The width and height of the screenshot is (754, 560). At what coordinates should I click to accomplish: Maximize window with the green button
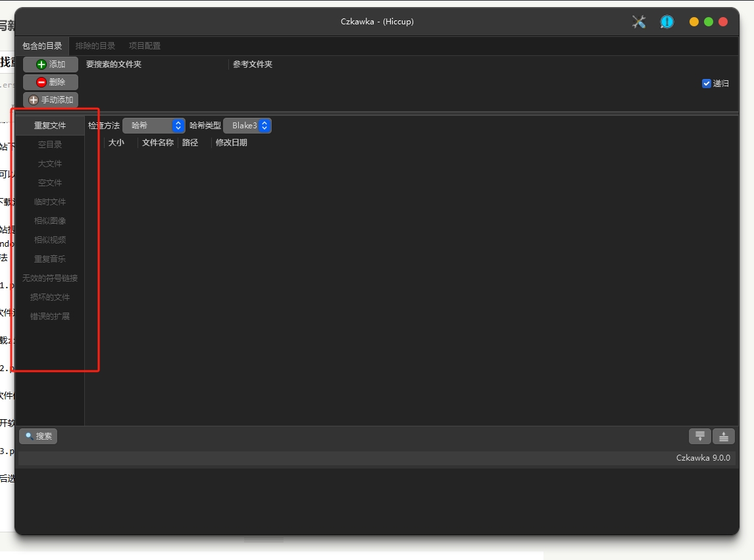[709, 22]
